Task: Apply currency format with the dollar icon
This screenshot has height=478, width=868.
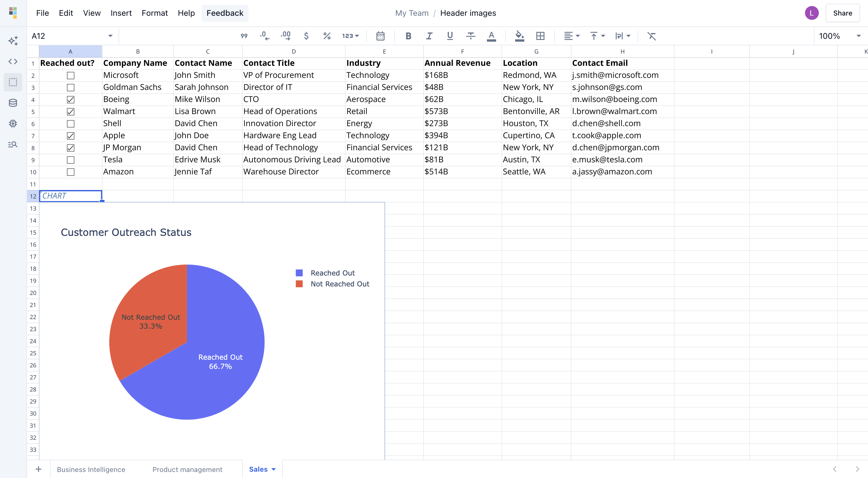Action: [306, 36]
